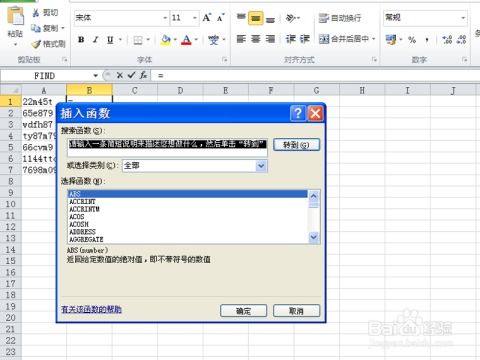Select row 10 header
Screen dimensions: 480x360
coord(11,204)
